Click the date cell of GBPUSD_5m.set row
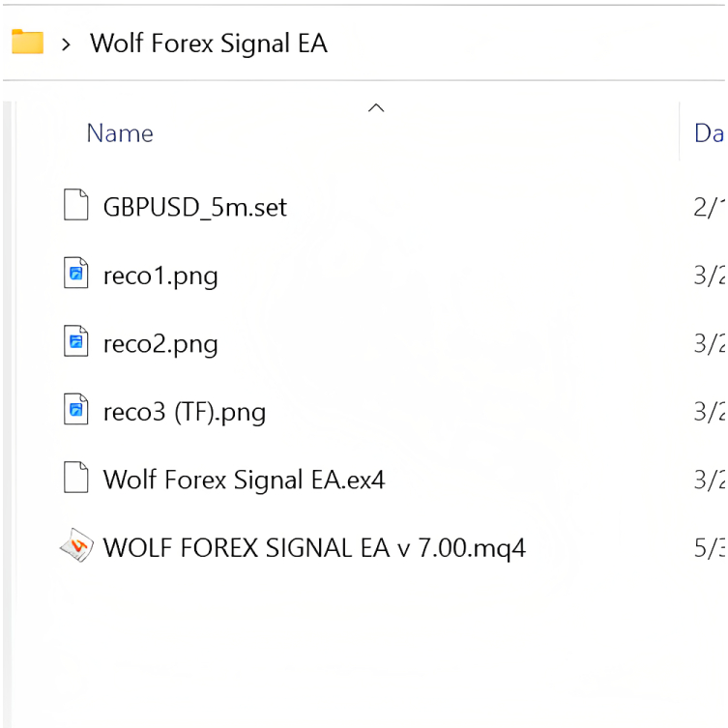The image size is (728, 728). click(709, 207)
